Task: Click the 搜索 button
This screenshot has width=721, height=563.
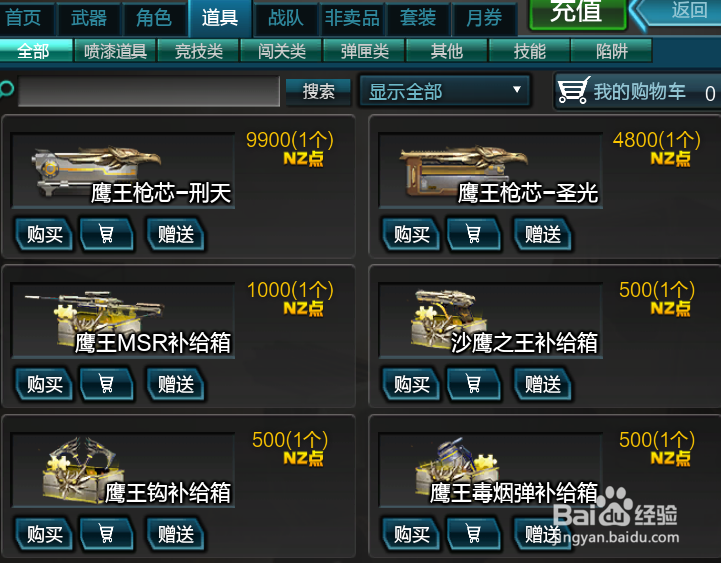Action: coord(318,92)
